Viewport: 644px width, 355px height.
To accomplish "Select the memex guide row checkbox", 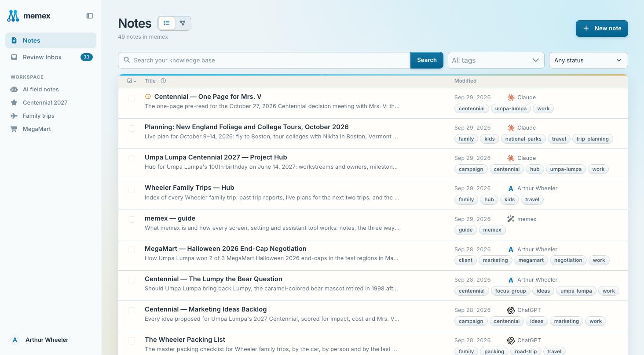I will coord(132,219).
